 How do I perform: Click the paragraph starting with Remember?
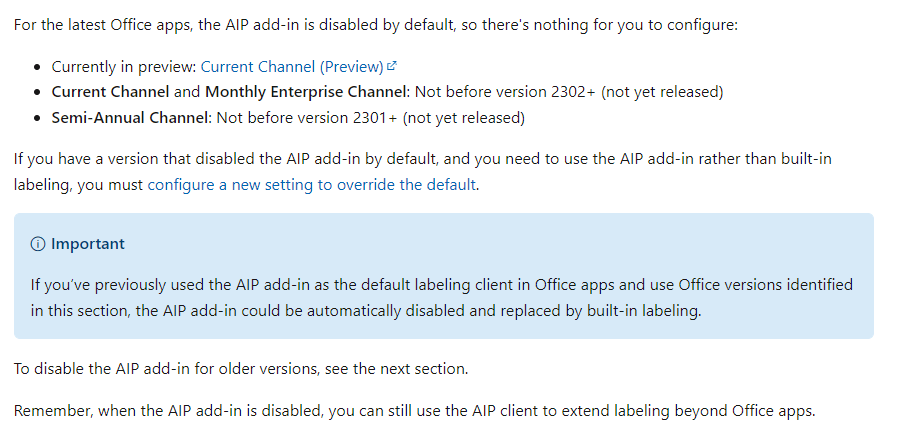click(x=415, y=411)
